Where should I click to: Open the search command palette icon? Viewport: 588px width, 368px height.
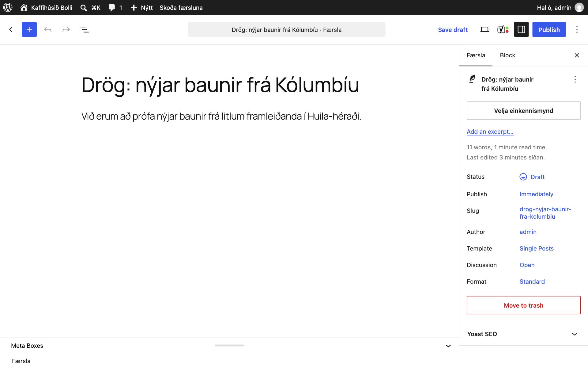84,8
